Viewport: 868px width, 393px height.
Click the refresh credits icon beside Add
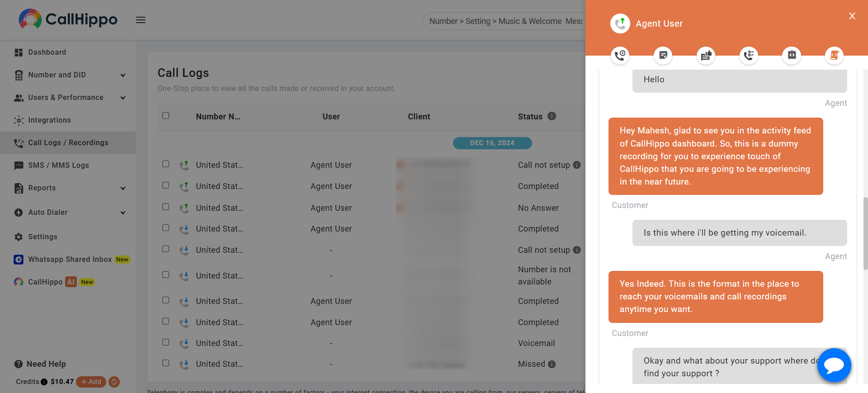click(114, 382)
